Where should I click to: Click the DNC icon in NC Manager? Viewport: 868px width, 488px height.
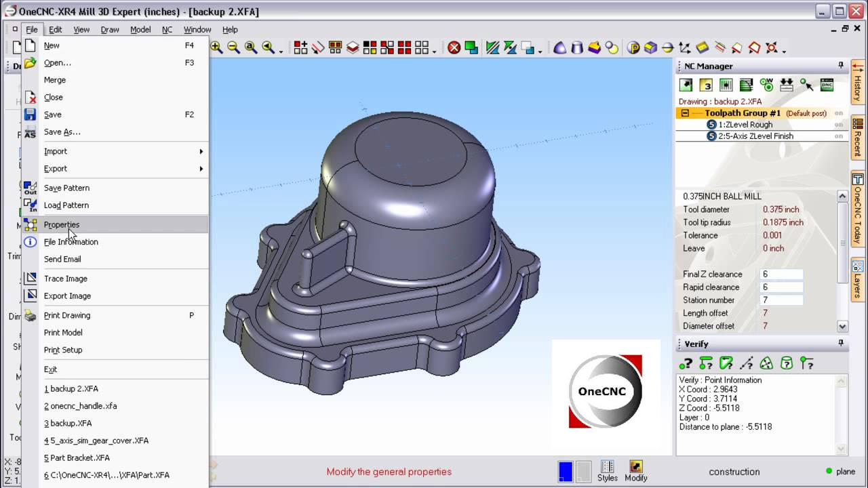827,85
